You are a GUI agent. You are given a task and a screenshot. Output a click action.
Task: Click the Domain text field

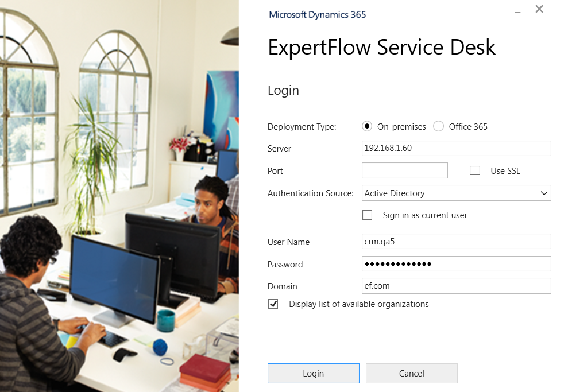[x=456, y=286]
